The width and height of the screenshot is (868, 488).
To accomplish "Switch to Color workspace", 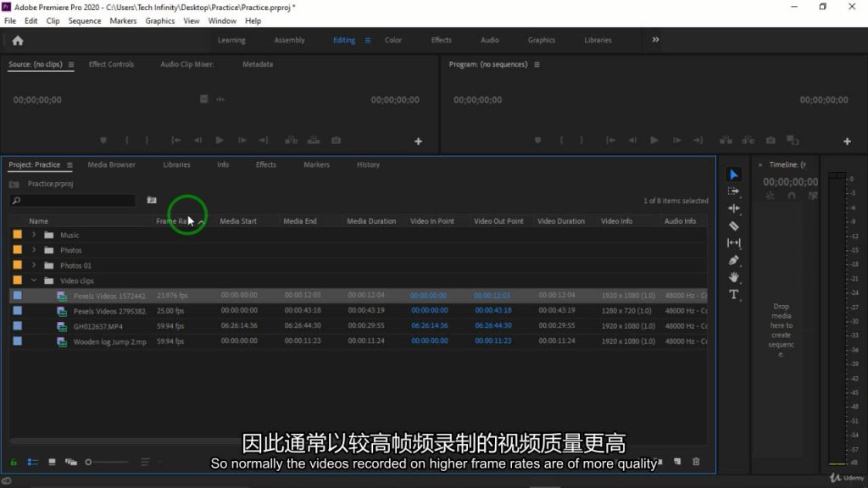I will pyautogui.click(x=393, y=41).
